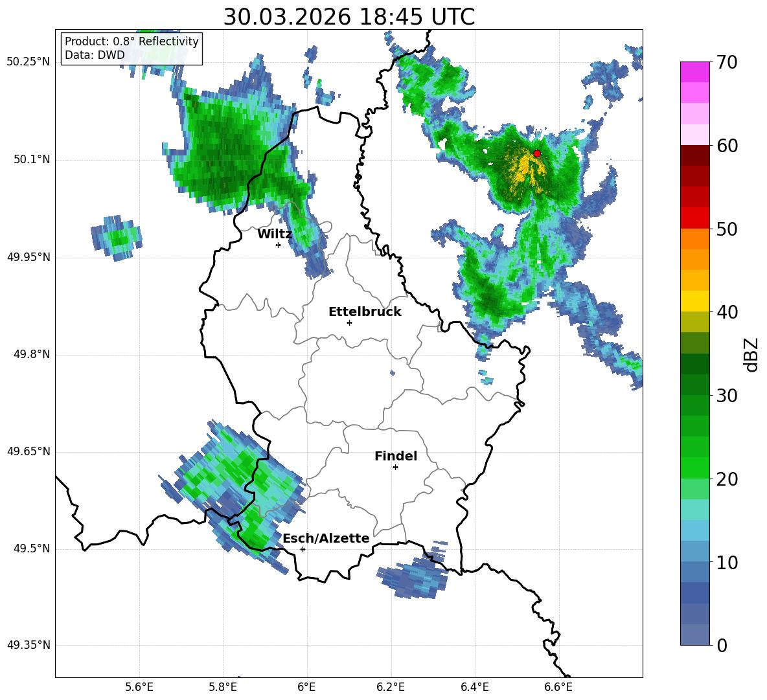
Task: Click the 70 colorbar tick label
Action: (x=727, y=62)
